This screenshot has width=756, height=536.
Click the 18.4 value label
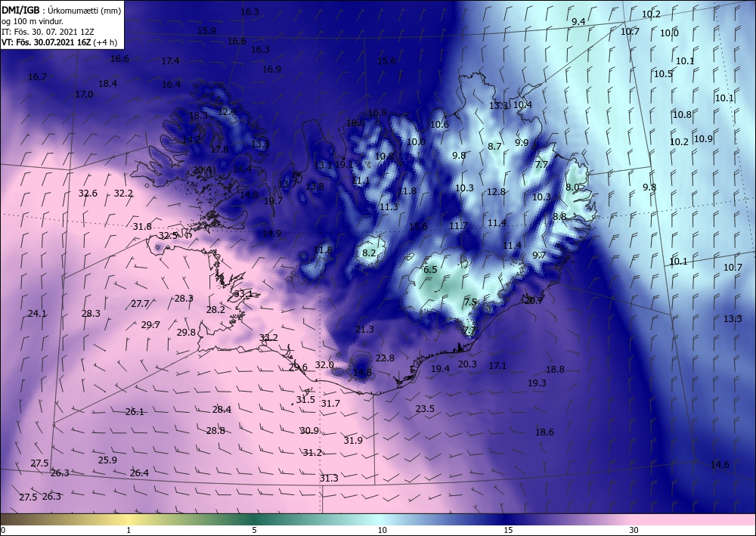coord(107,83)
